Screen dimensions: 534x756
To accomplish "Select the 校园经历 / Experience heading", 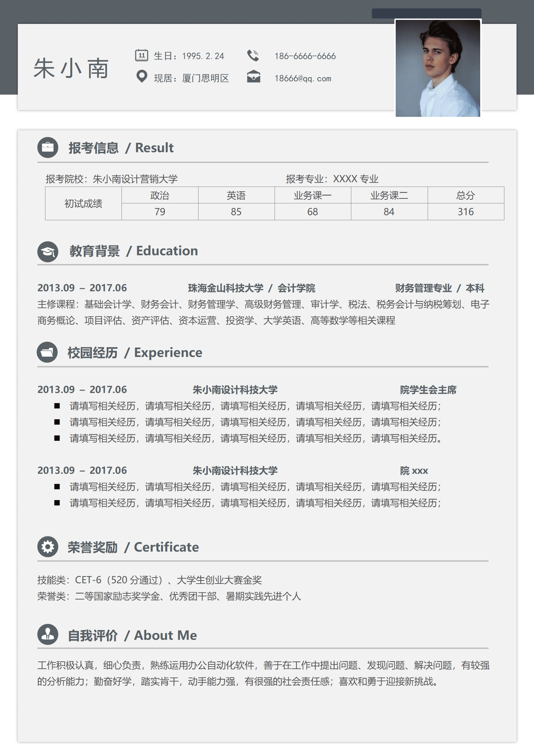I will coord(135,353).
